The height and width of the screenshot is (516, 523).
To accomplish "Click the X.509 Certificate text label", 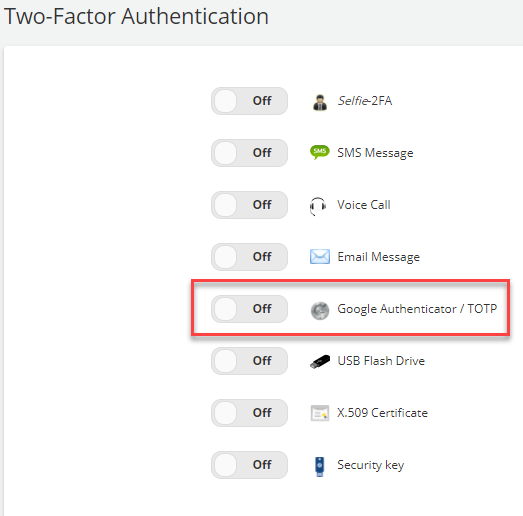I will 382,413.
